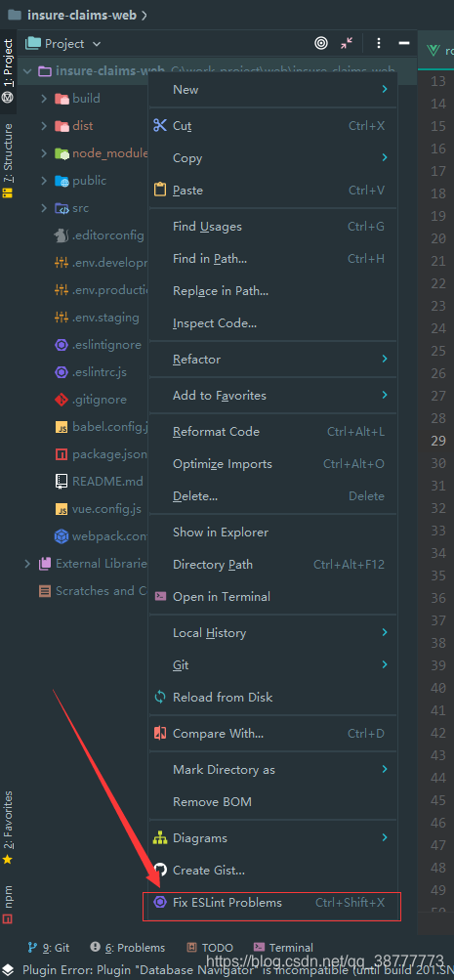This screenshot has width=454, height=980.
Task: Click the build folder icon
Action: (x=62, y=98)
